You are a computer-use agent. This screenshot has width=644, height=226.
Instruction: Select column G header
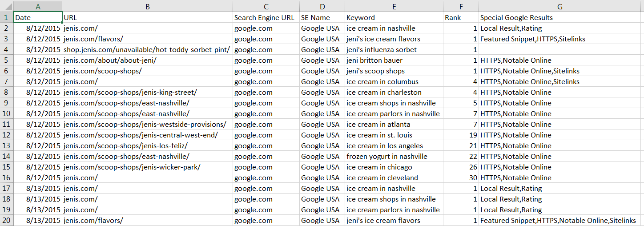point(559,6)
